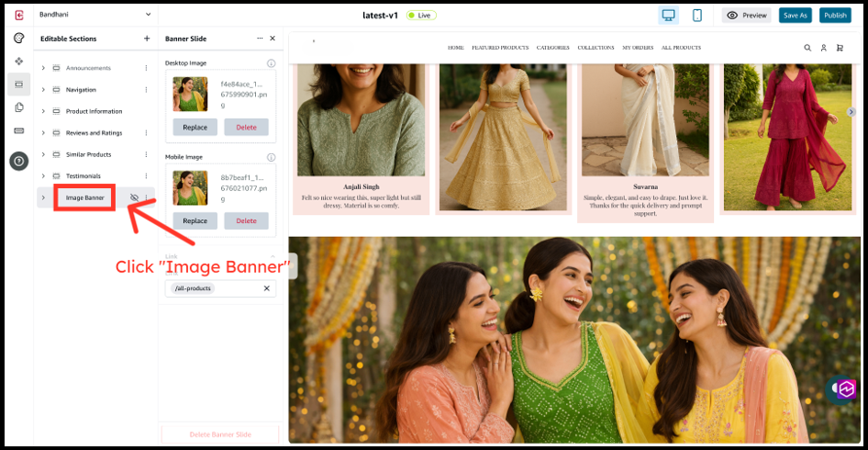This screenshot has width=868, height=450.
Task: Open the shopping cart icon in header
Action: pyautogui.click(x=840, y=48)
